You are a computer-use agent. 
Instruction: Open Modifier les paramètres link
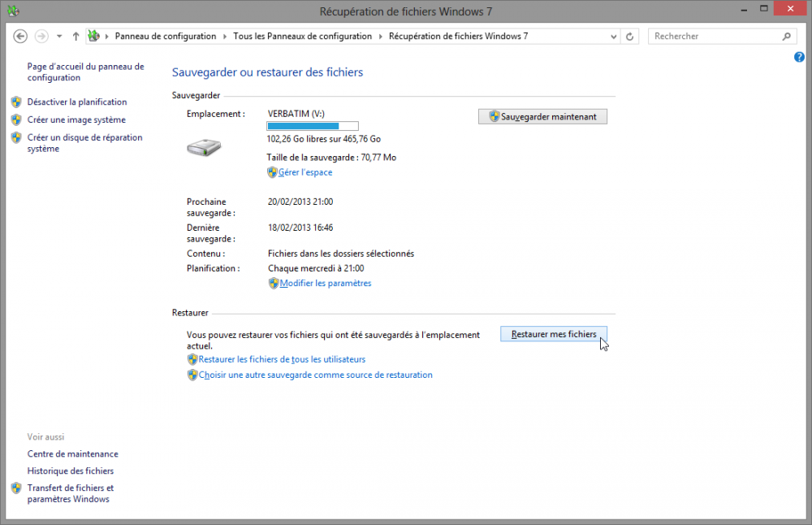[326, 284]
